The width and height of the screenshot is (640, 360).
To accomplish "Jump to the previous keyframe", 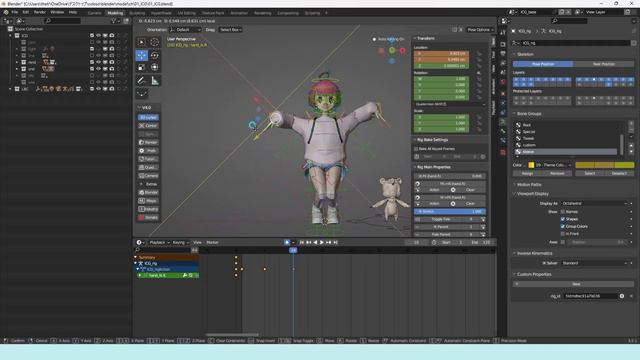I will (309, 242).
